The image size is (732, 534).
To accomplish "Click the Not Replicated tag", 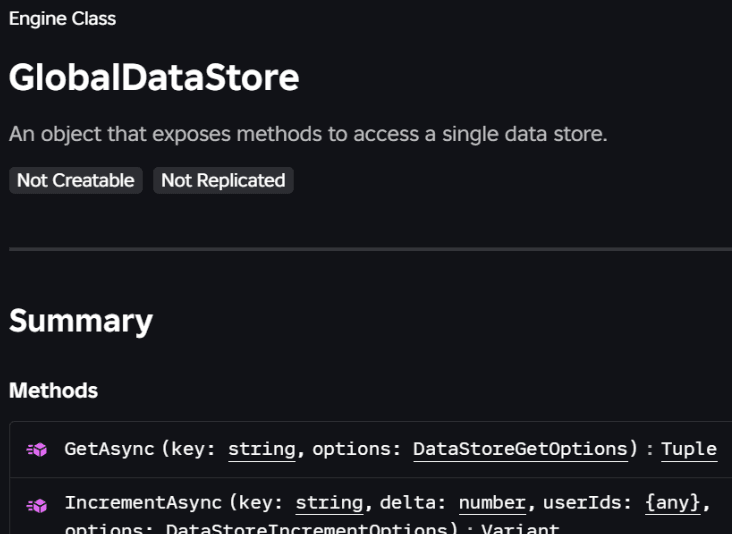I will click(223, 180).
